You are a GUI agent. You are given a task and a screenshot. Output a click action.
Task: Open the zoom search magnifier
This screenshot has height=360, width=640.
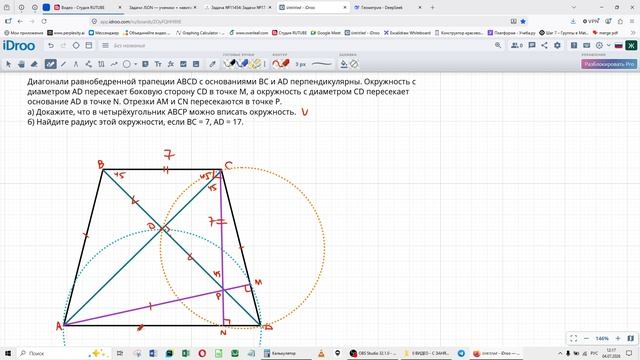point(498,45)
